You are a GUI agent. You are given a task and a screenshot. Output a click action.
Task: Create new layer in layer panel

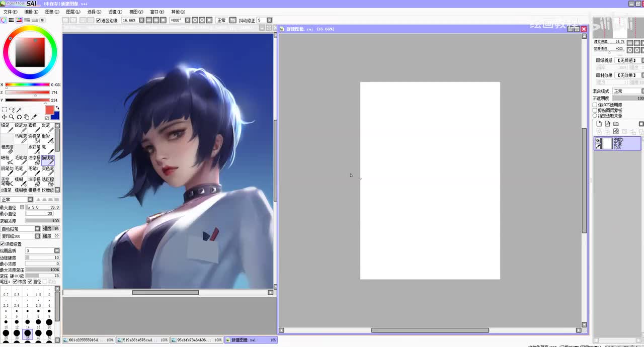click(600, 124)
